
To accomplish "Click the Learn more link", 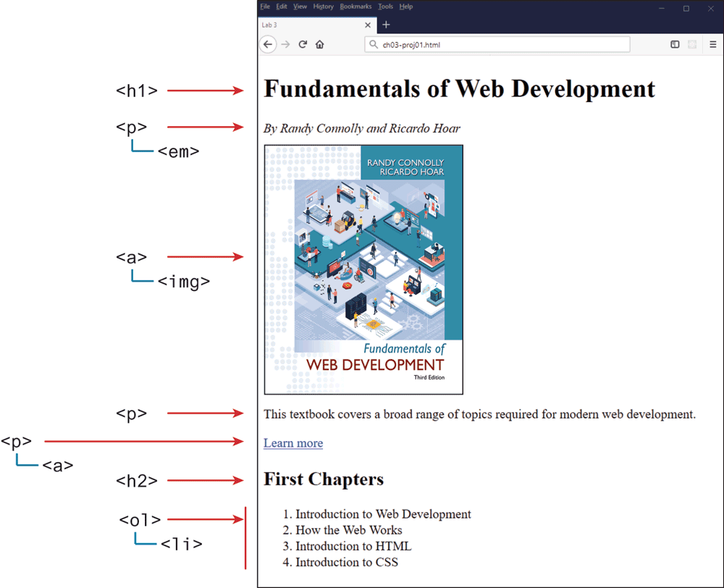I will pyautogui.click(x=293, y=443).
